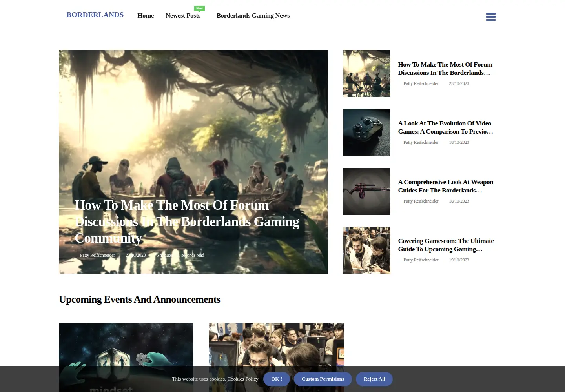
Task: Open Custom Permisions cookie settings
Action: pyautogui.click(x=323, y=379)
